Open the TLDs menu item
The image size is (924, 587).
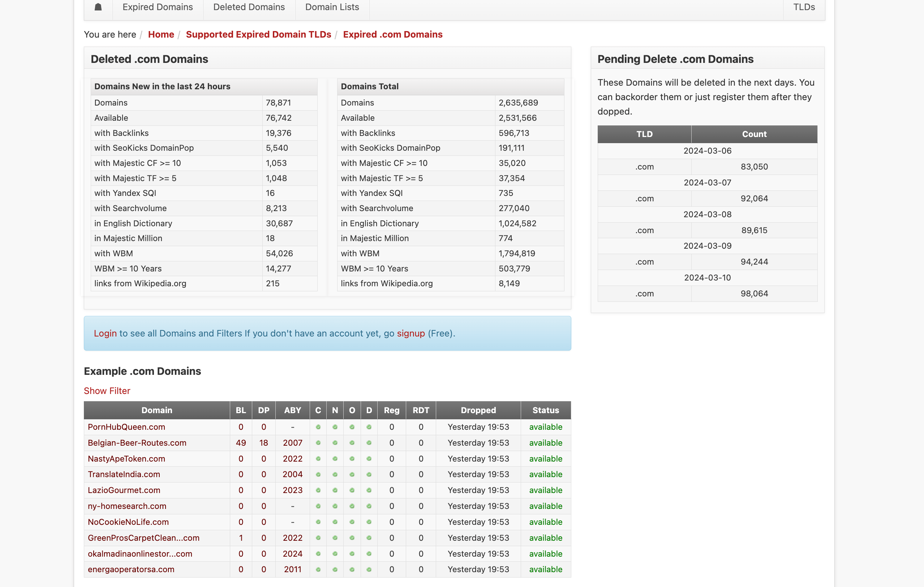804,7
